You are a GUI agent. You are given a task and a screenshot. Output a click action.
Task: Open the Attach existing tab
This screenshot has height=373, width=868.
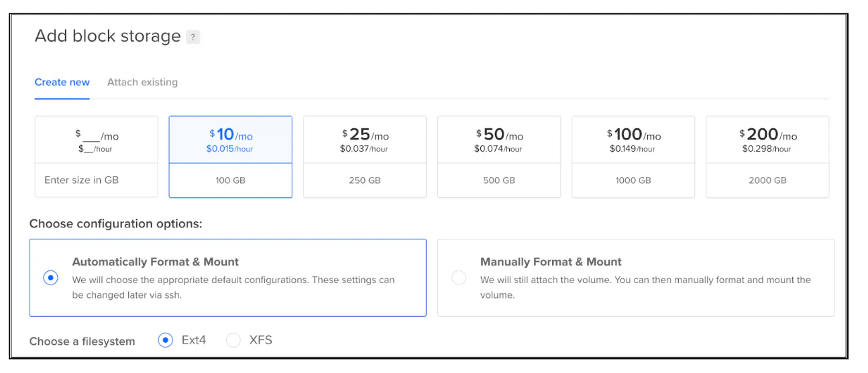142,83
